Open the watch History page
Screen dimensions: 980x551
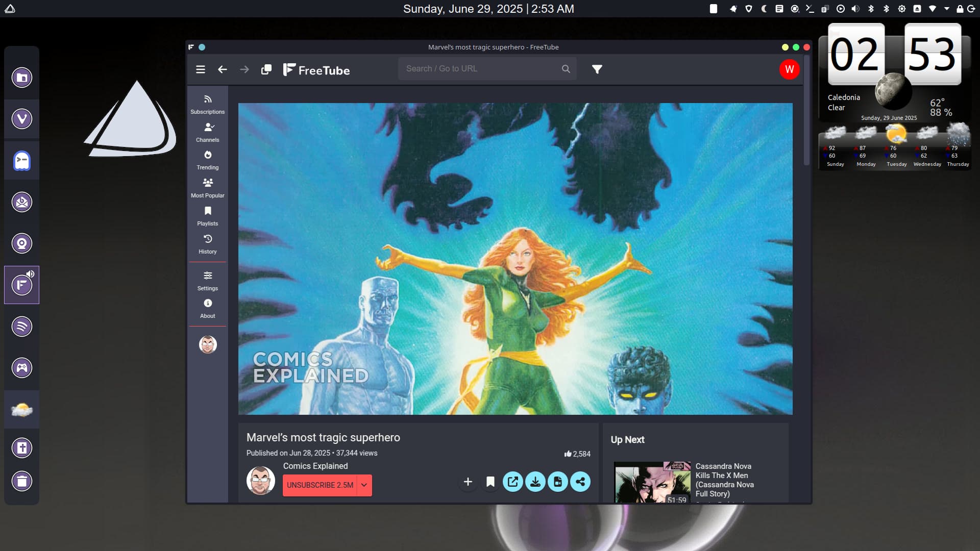pyautogui.click(x=207, y=244)
